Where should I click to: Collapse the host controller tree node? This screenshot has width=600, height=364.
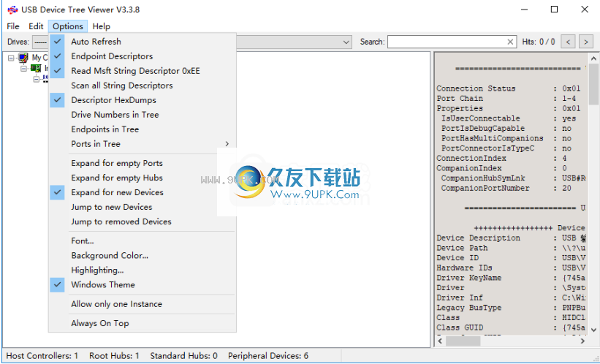click(23, 69)
